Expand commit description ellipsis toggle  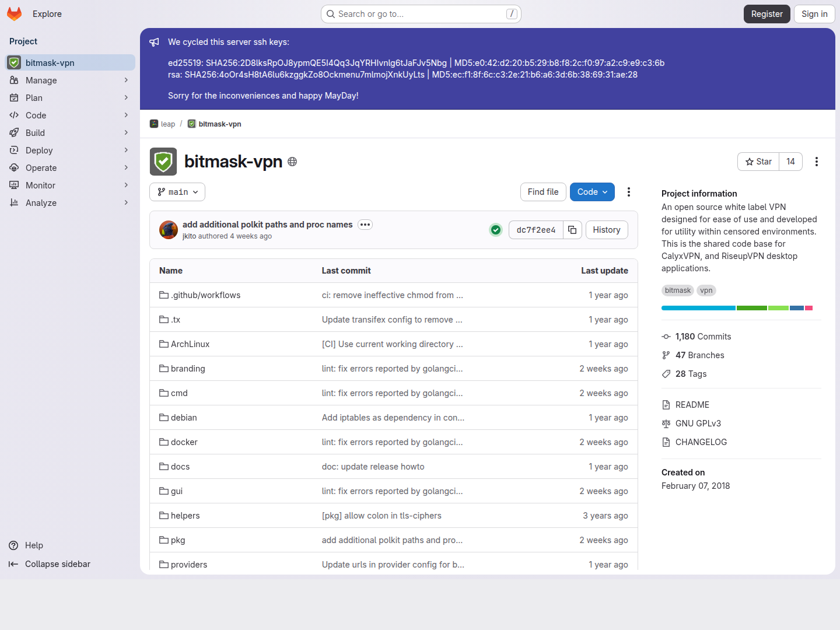tap(365, 225)
